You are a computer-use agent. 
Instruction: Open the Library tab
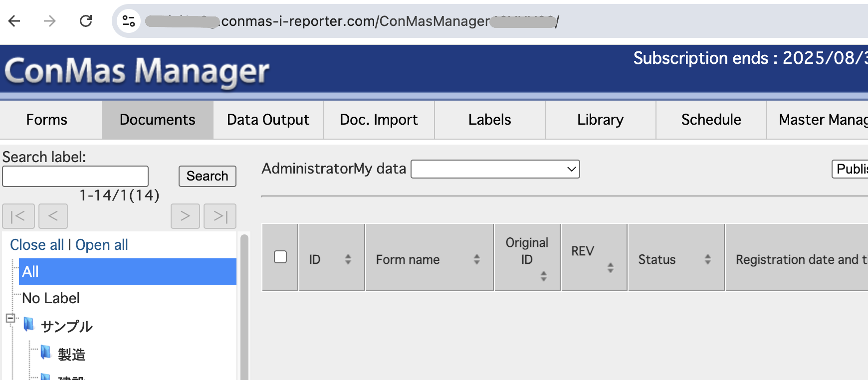601,120
